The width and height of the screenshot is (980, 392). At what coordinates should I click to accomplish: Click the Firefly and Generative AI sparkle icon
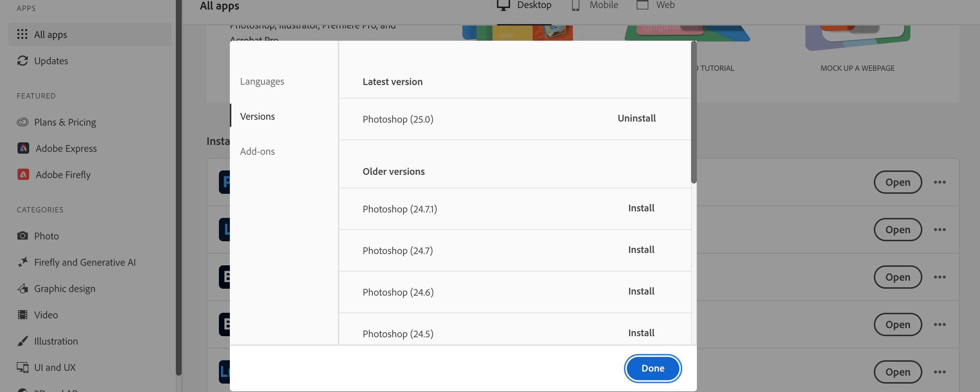(23, 262)
